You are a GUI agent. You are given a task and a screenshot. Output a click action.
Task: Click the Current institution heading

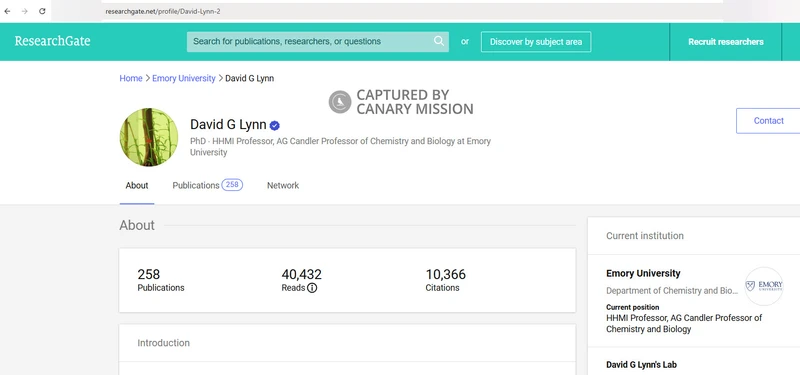tap(645, 236)
